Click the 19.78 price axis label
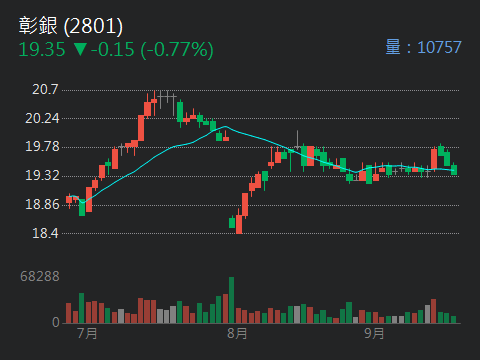Screen dimensions: 480x360 click(42, 147)
